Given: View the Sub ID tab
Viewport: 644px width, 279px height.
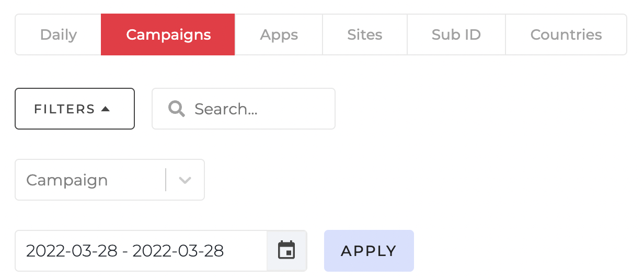Looking at the screenshot, I should click(x=456, y=34).
